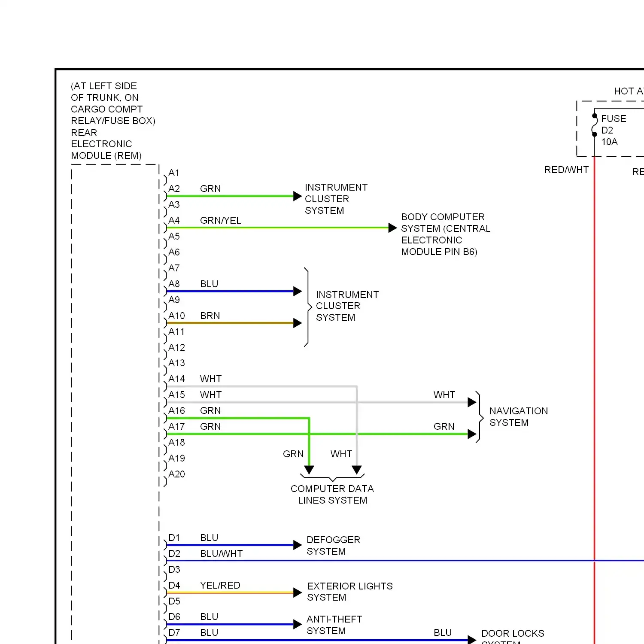Select the Anti-Theft System text
The height and width of the screenshot is (644, 644).
pos(334,625)
